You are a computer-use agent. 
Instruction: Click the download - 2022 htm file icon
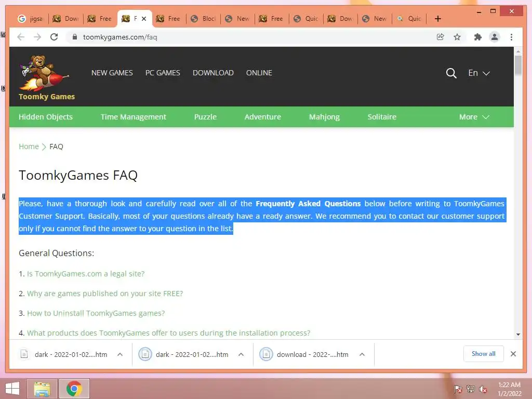point(266,354)
